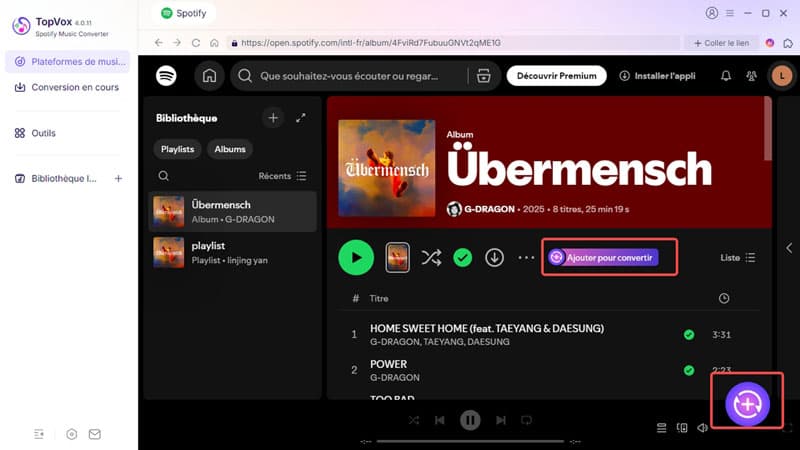Open Spotify browse icon
This screenshot has height=450, width=800.
point(484,76)
